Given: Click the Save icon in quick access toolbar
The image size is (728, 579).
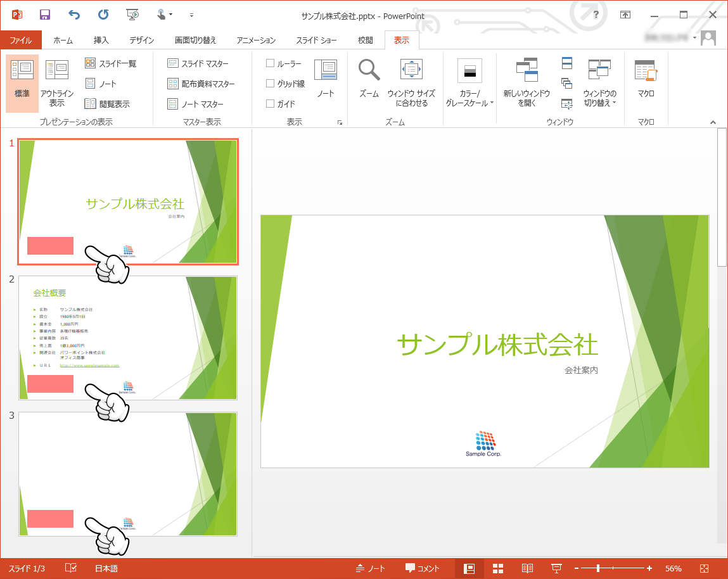Looking at the screenshot, I should [44, 15].
